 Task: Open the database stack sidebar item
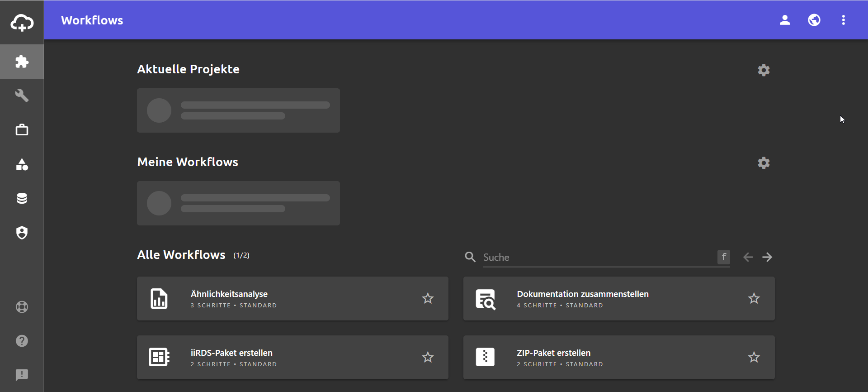tap(22, 198)
